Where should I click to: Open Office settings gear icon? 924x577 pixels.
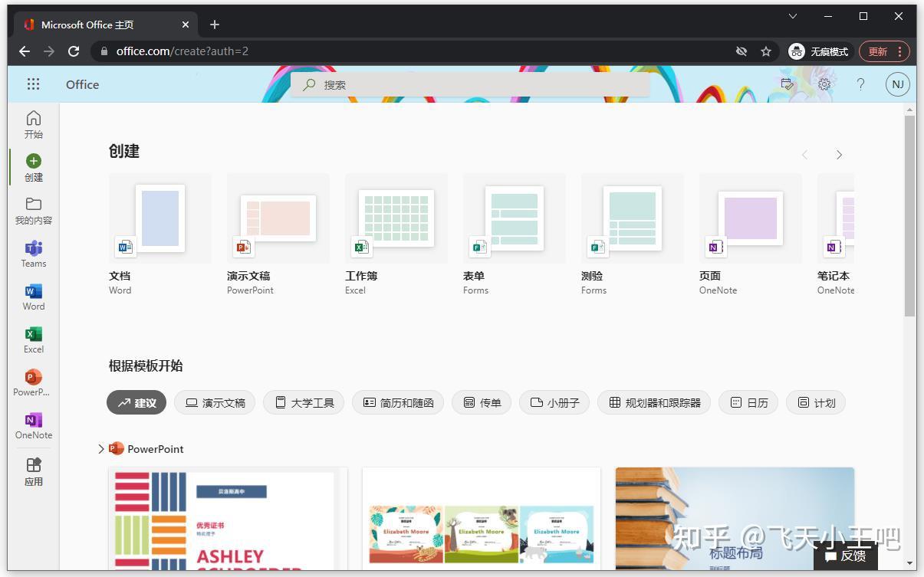[824, 84]
